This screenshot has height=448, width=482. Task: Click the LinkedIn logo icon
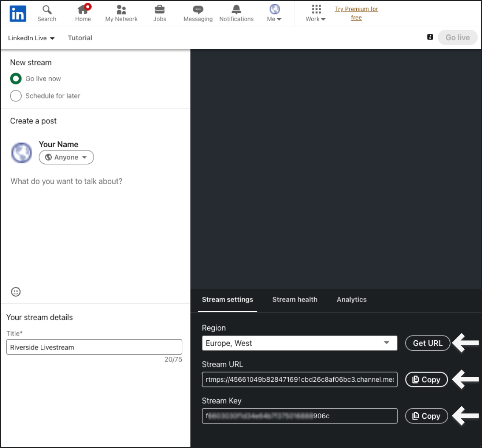18,14
